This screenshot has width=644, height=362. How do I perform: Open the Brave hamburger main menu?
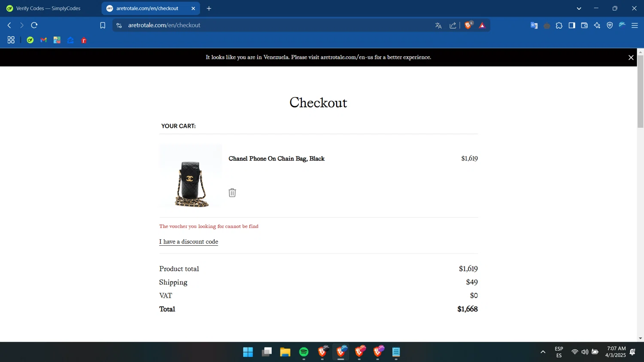[635, 26]
